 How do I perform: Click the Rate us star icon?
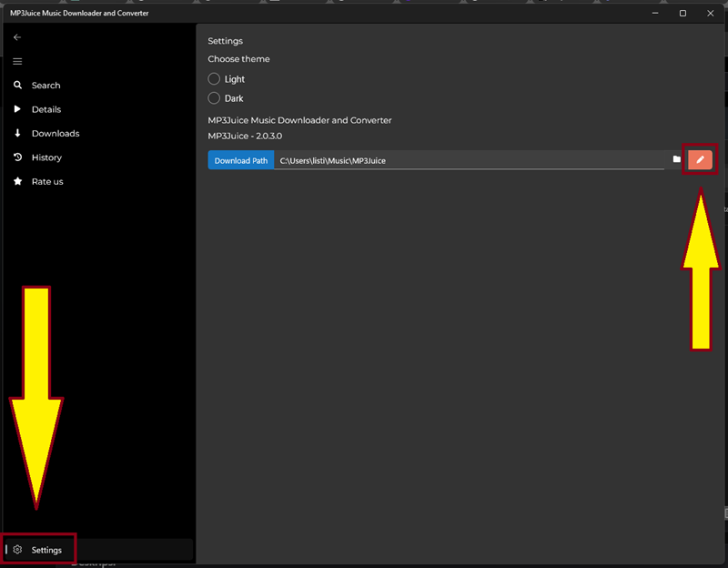coord(17,181)
